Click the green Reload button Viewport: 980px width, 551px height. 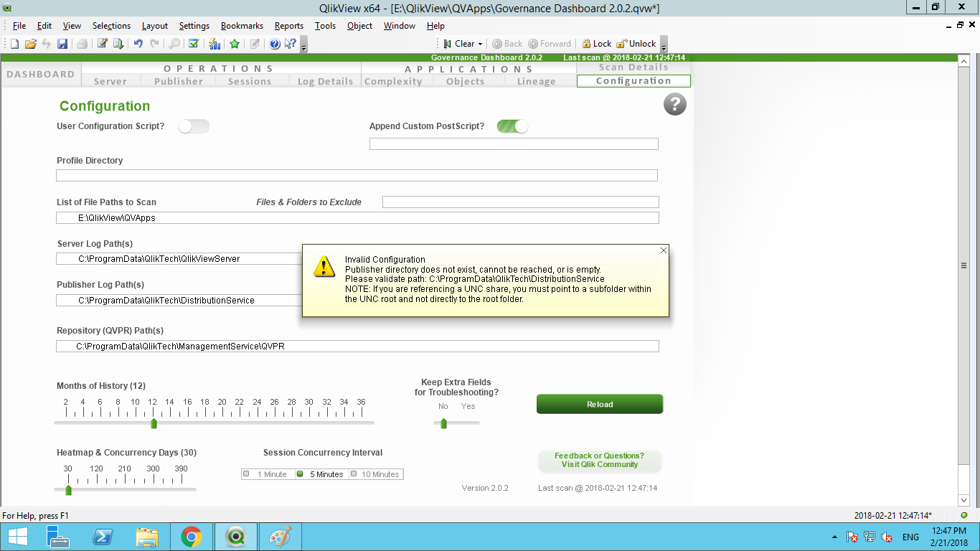(x=600, y=404)
